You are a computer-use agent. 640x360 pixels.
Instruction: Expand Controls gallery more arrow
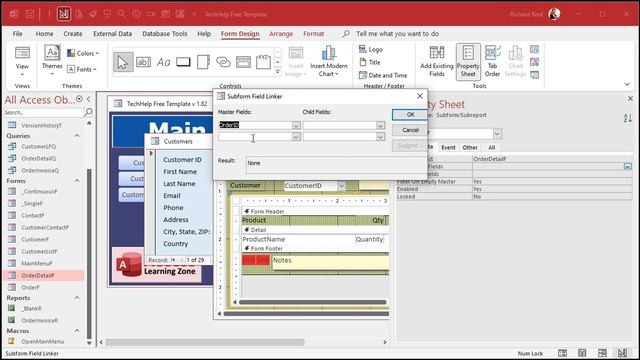[x=278, y=72]
